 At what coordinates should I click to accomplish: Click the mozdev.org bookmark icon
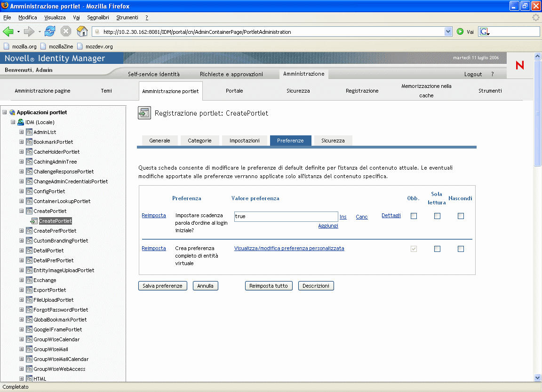[x=80, y=46]
